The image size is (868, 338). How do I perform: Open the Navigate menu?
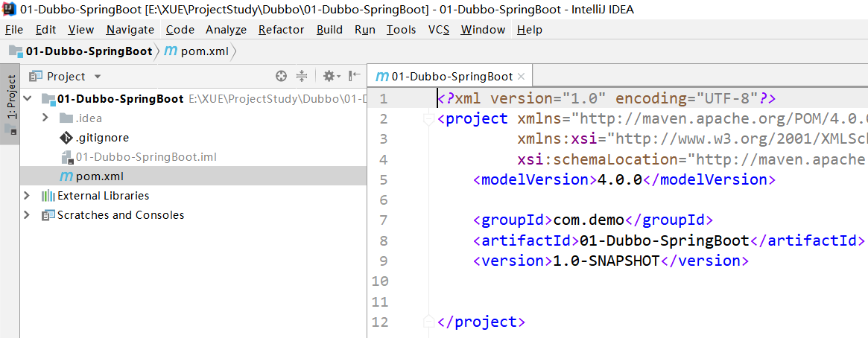point(130,29)
